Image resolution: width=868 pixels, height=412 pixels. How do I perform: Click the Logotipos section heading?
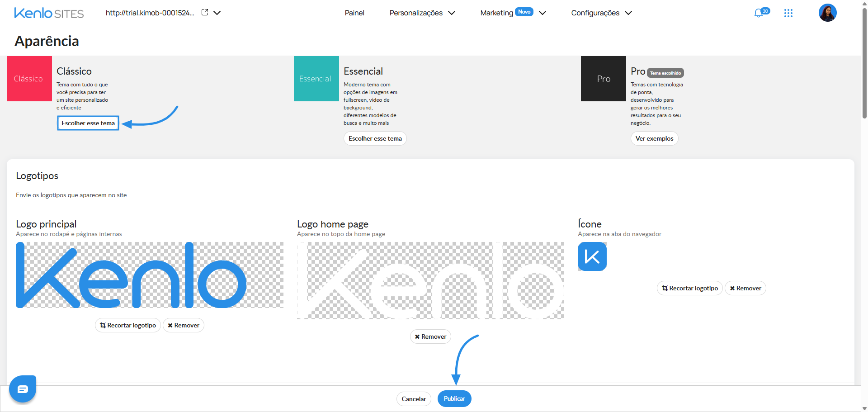click(x=37, y=175)
